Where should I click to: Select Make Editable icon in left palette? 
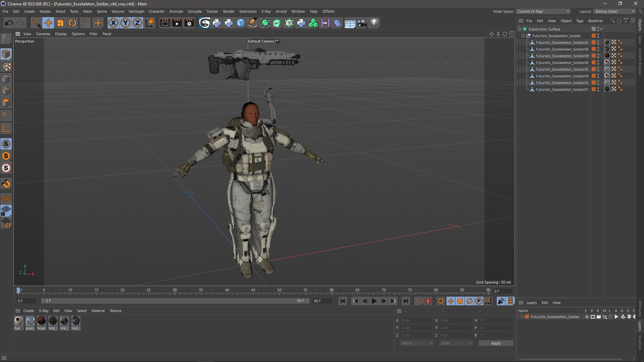[6, 39]
